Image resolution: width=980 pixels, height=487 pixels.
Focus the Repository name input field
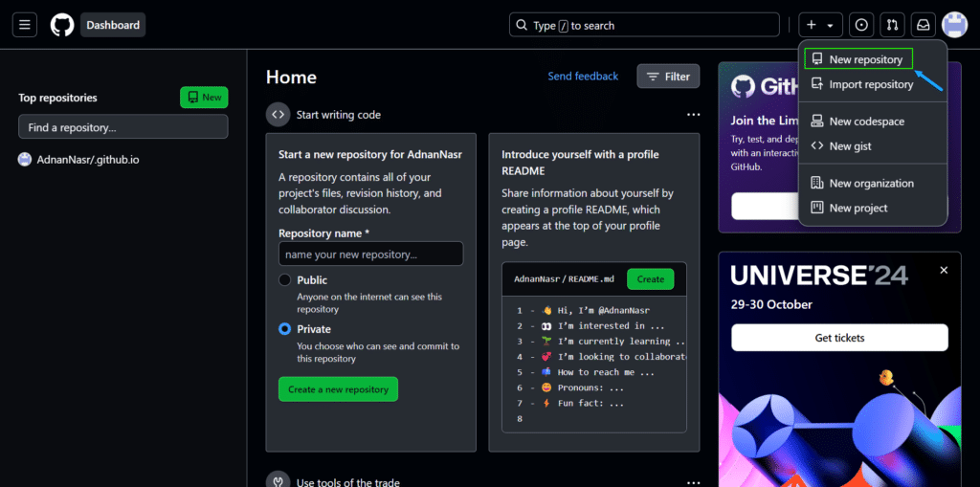pos(371,254)
